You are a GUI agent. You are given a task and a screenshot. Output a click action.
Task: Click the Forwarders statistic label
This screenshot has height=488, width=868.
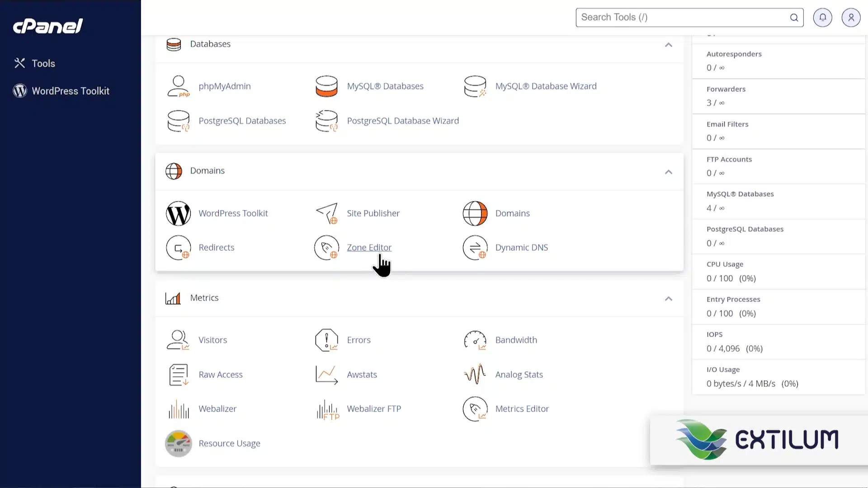726,89
